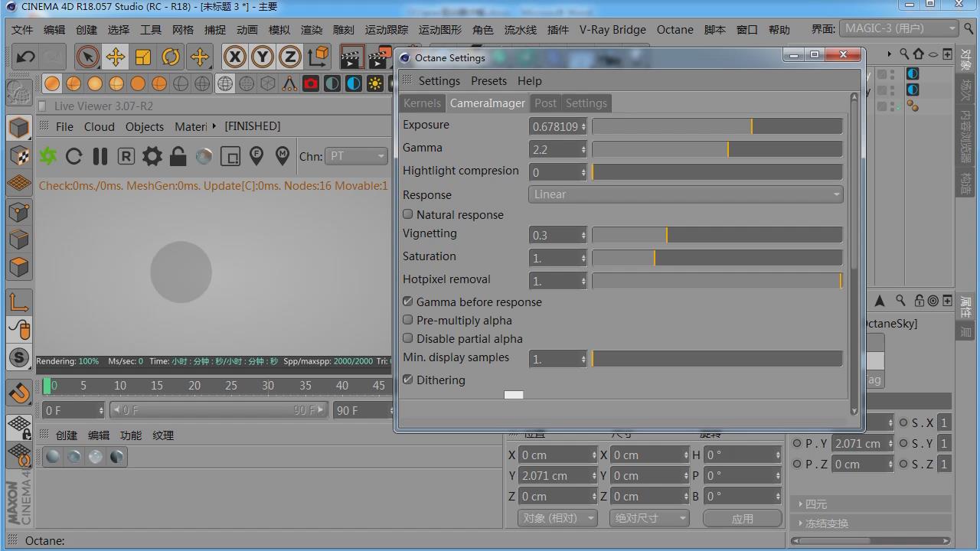
Task: Click the L-shaped Axis mode icon
Action: (19, 302)
